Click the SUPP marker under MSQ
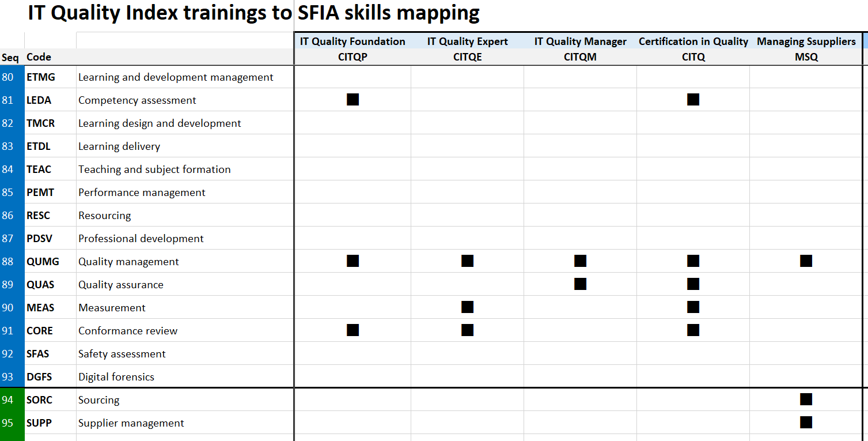Image resolution: width=868 pixels, height=441 pixels. (x=806, y=423)
